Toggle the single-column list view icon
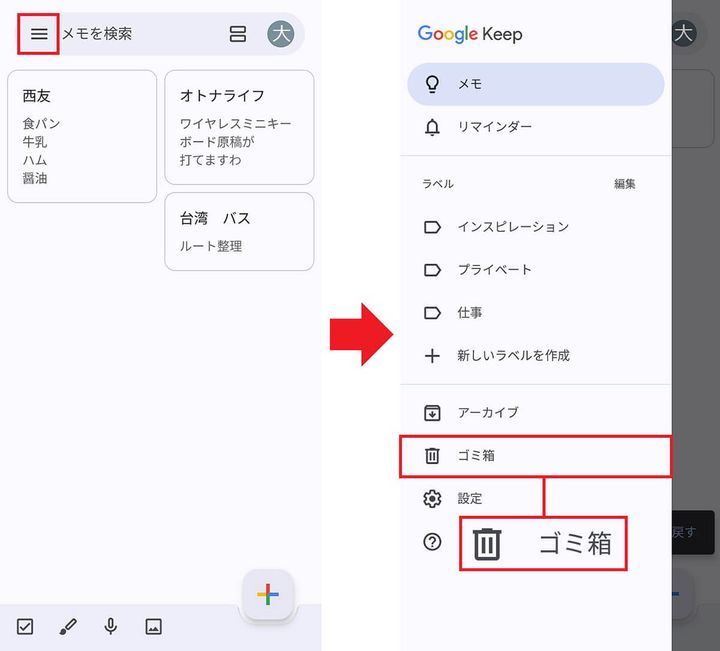720x651 pixels. click(x=237, y=34)
